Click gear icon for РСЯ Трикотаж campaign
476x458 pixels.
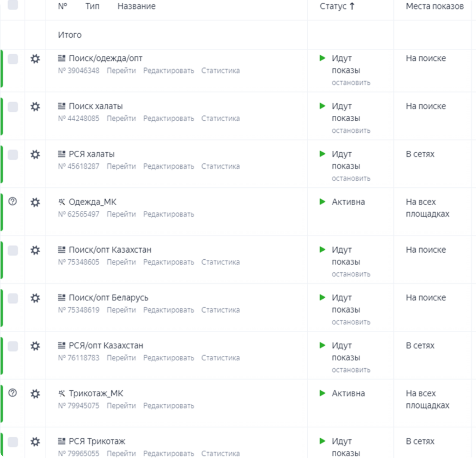click(x=35, y=442)
